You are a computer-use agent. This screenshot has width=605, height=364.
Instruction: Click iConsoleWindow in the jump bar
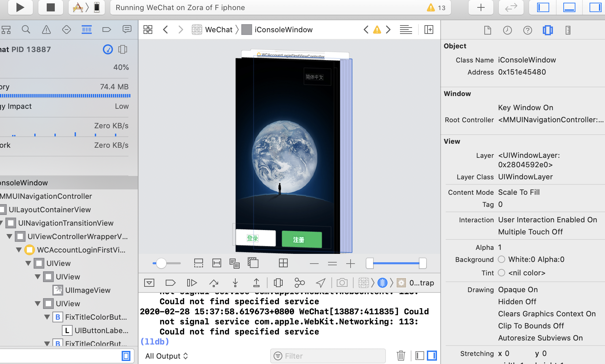277,30
